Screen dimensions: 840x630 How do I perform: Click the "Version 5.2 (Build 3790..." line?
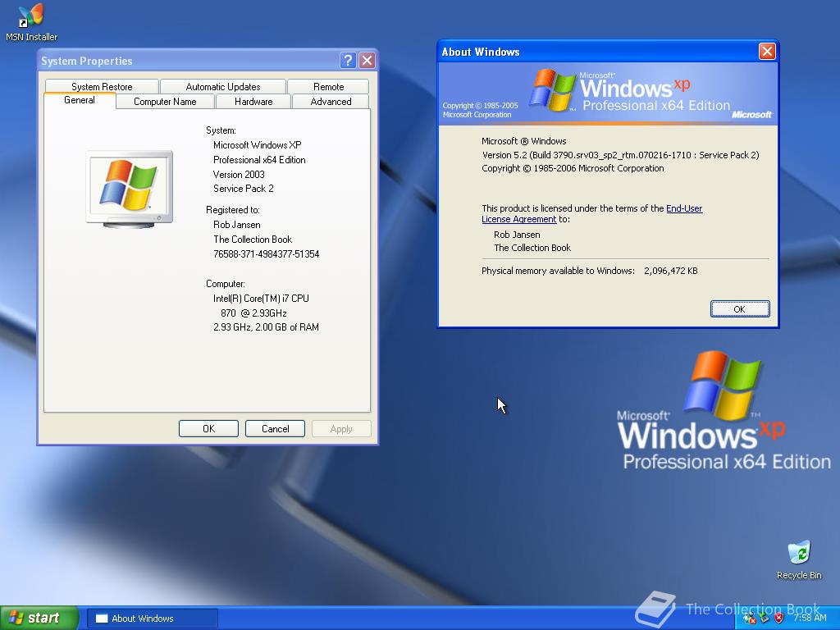620,155
